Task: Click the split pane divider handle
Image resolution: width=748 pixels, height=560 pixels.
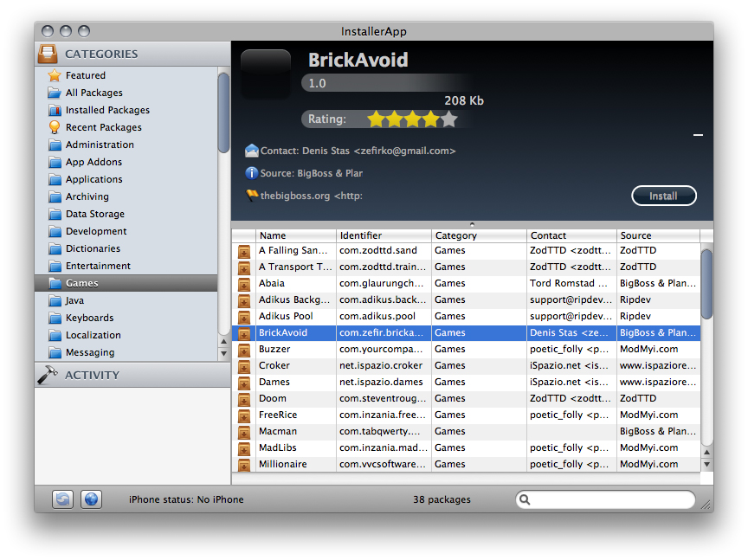Action: [x=472, y=224]
